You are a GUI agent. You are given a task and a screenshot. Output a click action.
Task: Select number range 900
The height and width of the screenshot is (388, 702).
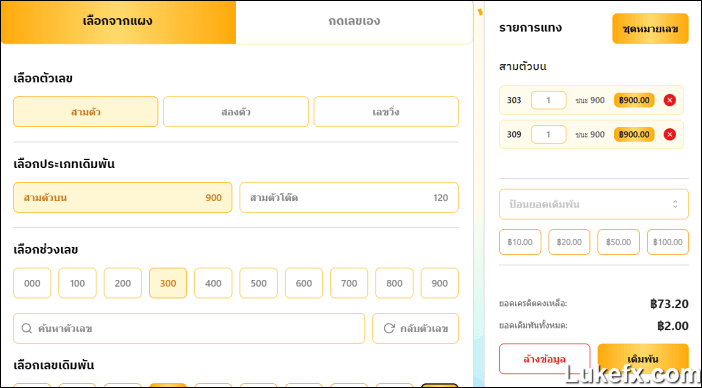coord(440,283)
